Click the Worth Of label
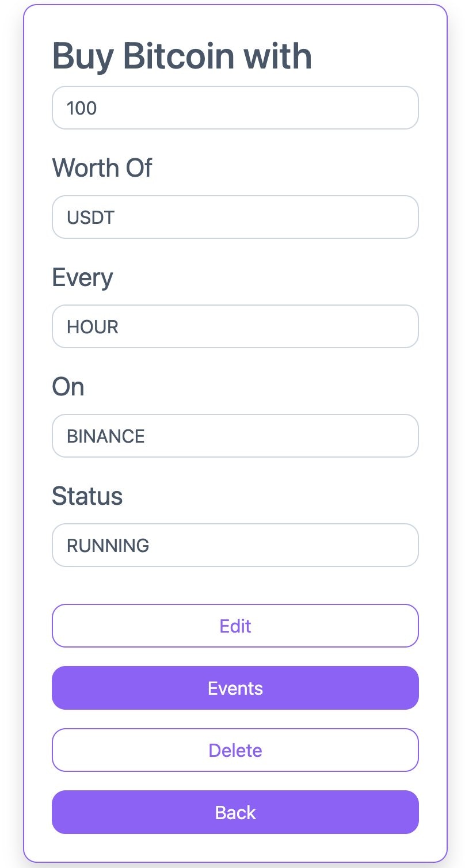 101,167
